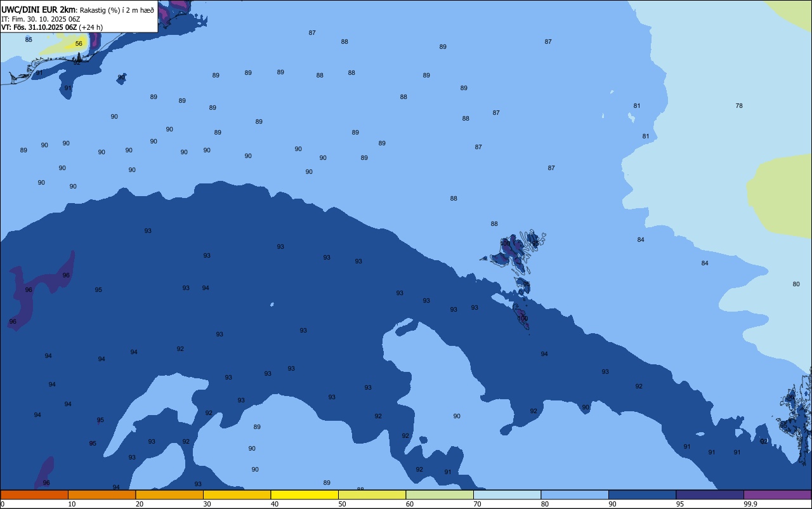Click the '56' humidity value on the map
The width and height of the screenshot is (812, 509).
tap(79, 44)
